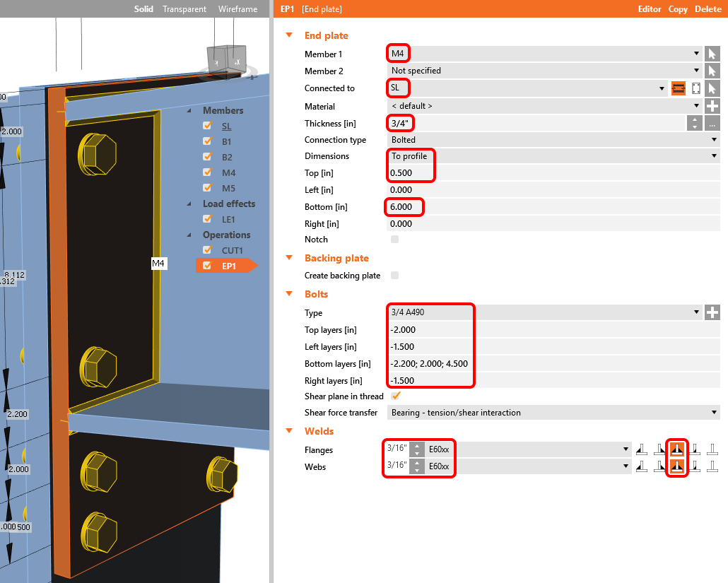
Task: Add new bolt type with plus icon
Action: [x=712, y=312]
